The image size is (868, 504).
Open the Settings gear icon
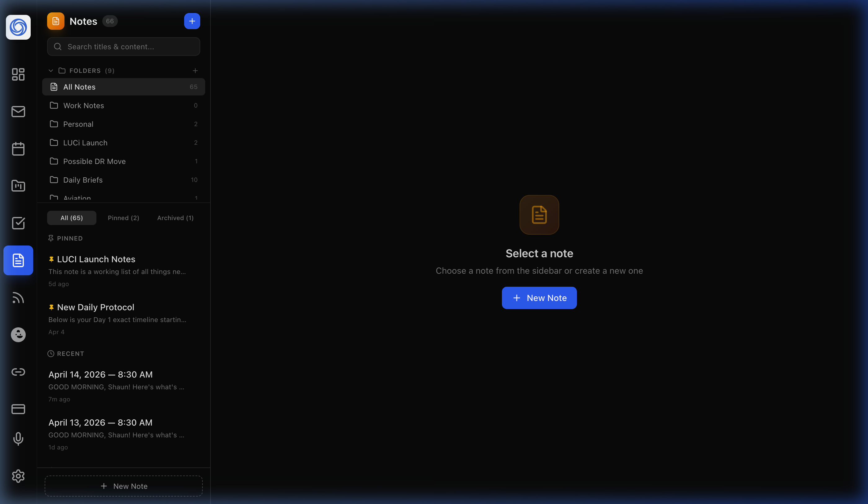click(x=18, y=476)
